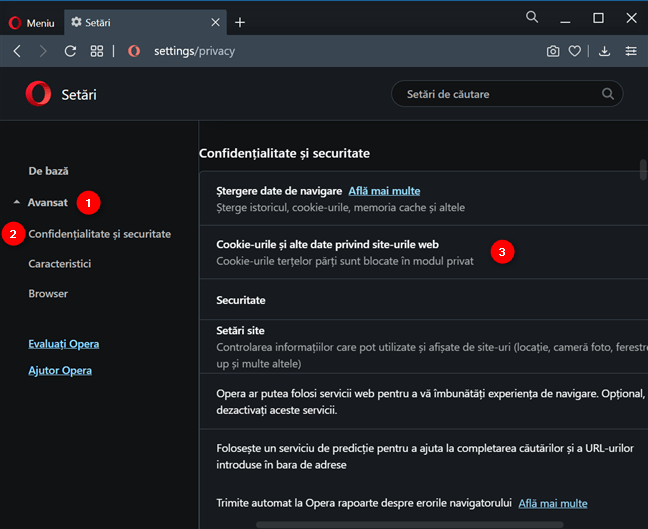
Task: Click the Avansat sidebar label
Action: pos(48,203)
